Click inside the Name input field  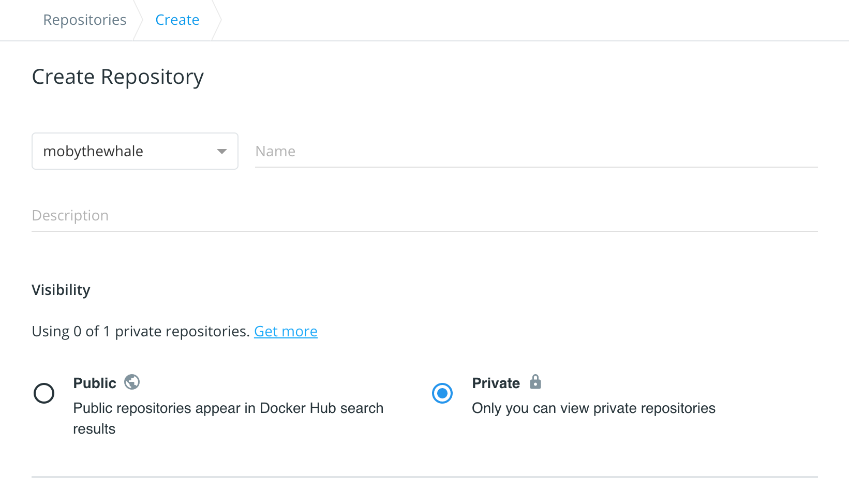466,151
